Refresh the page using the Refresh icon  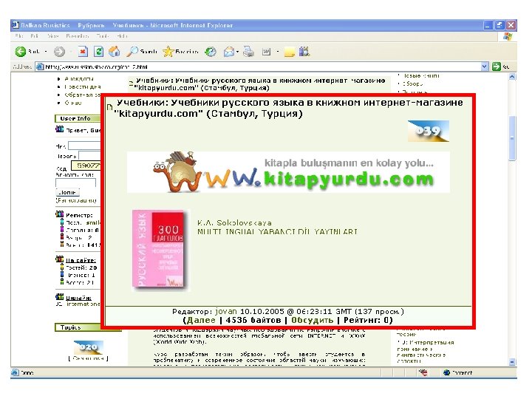tap(98, 52)
